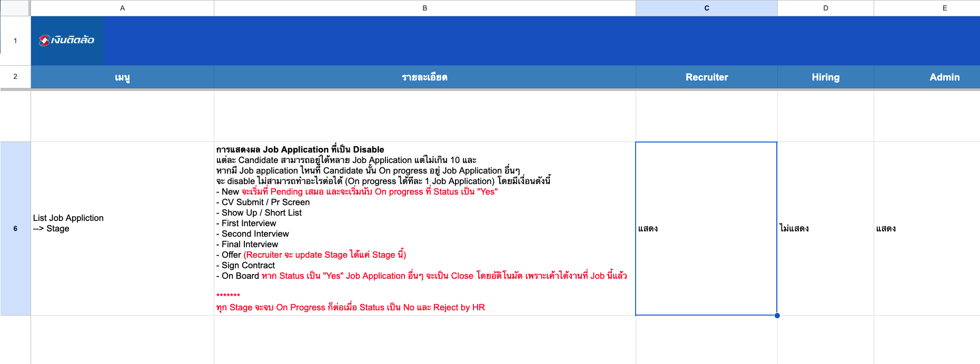Select column E header
This screenshot has width=980, height=364.
click(x=944, y=8)
